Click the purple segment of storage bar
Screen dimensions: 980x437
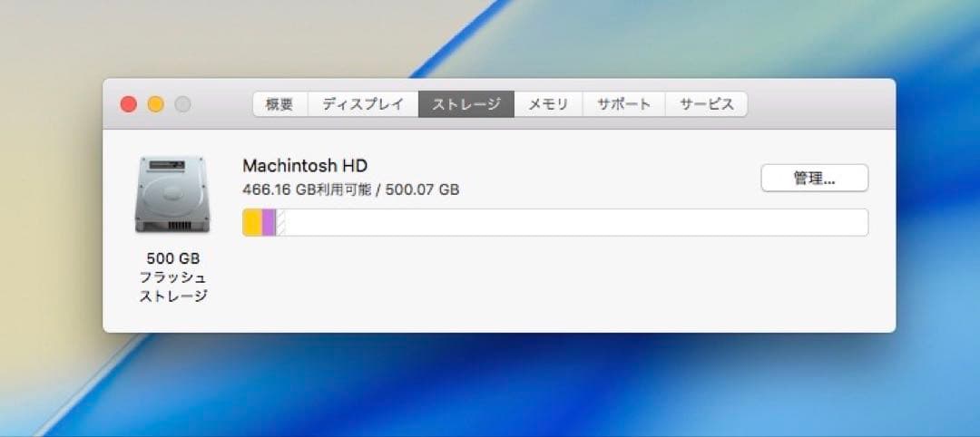point(269,223)
